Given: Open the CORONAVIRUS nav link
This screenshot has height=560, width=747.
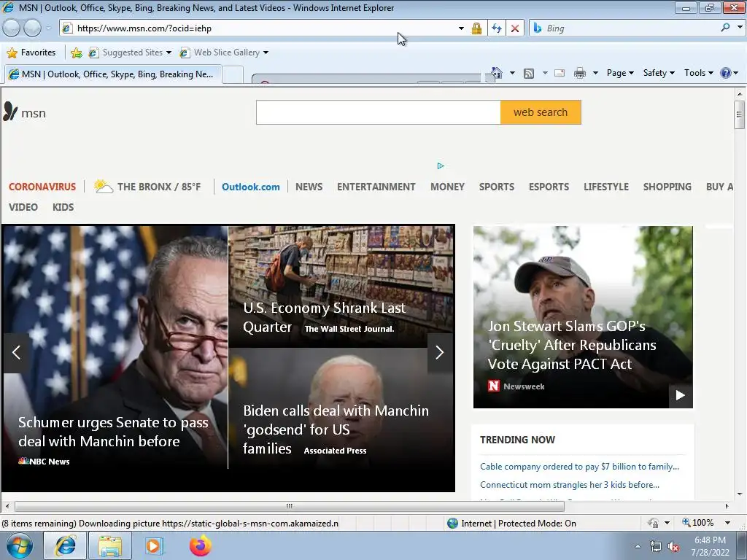Looking at the screenshot, I should (x=42, y=187).
